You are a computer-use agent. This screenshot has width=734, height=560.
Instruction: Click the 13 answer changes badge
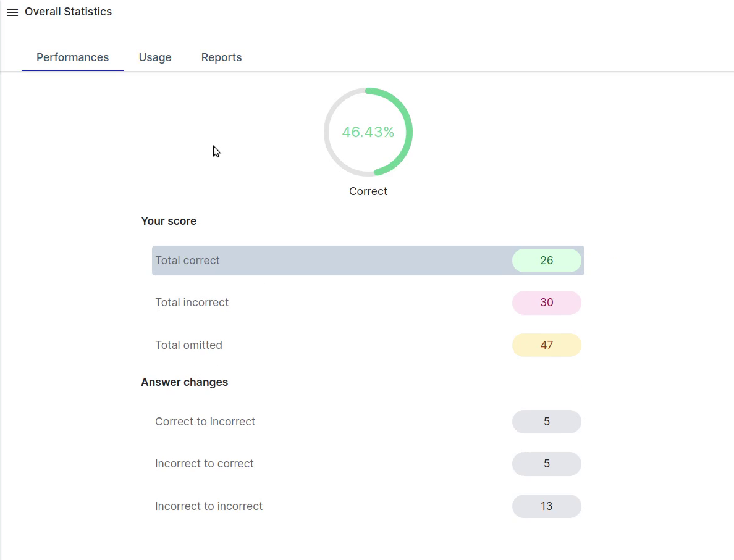(546, 506)
